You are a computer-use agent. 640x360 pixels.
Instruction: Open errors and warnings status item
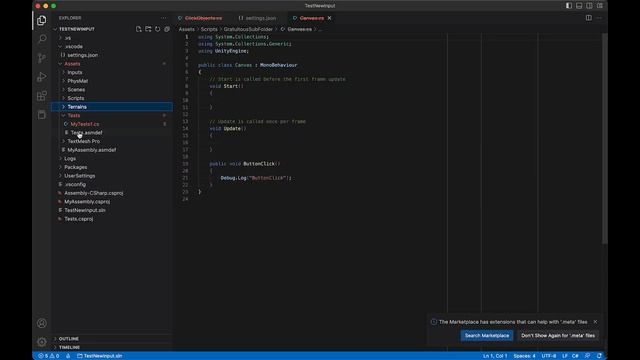pos(49,356)
